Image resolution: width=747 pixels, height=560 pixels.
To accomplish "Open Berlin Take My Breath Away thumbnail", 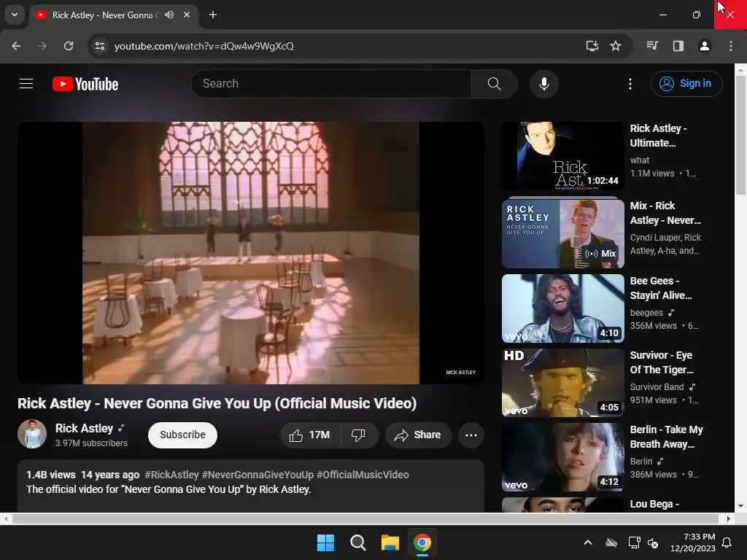I will tap(562, 456).
